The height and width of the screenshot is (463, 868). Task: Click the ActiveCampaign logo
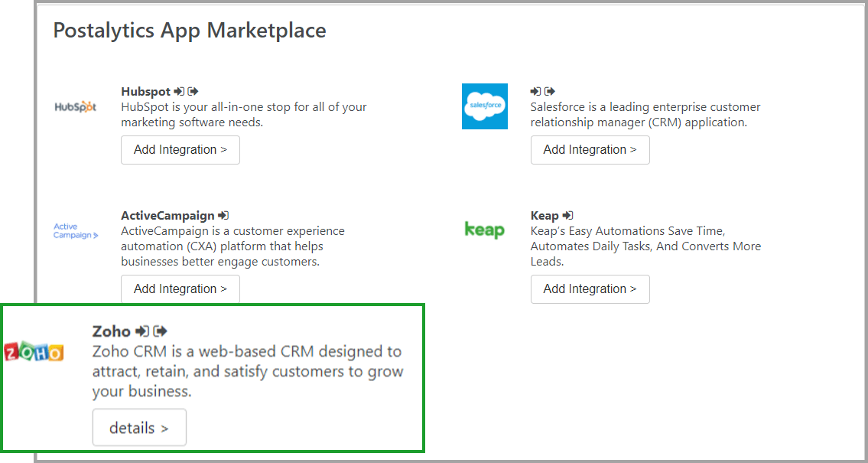click(x=76, y=230)
